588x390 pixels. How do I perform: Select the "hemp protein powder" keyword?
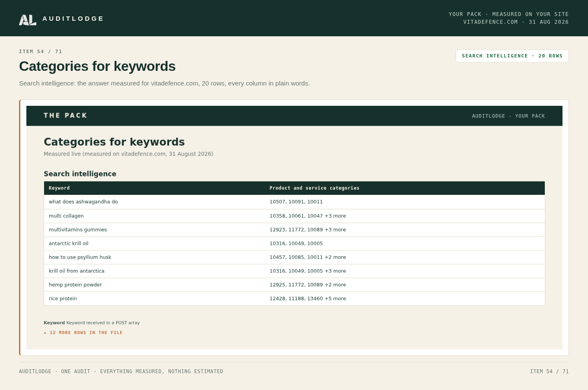coord(75,285)
